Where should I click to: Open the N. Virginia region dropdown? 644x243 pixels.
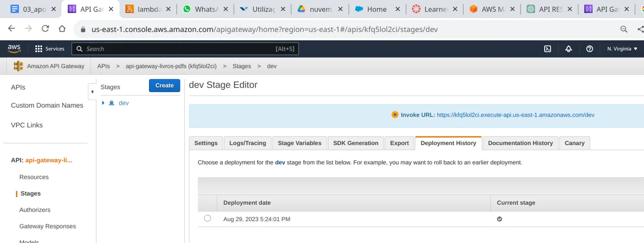tap(622, 49)
